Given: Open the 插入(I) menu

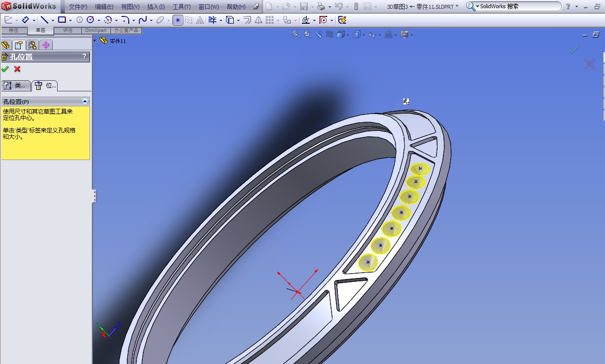Looking at the screenshot, I should point(156,7).
